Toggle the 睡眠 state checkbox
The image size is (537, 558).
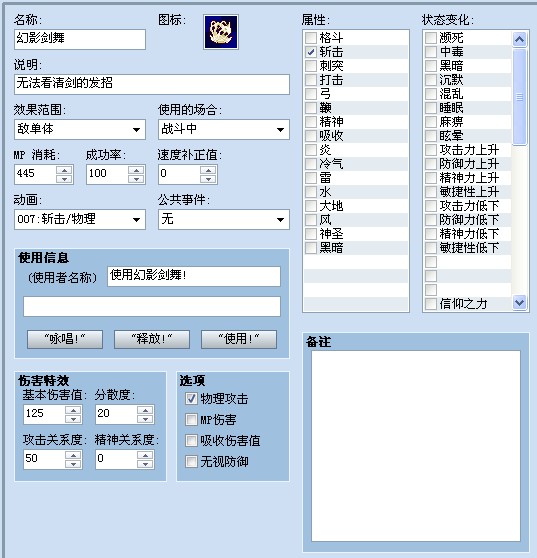[431, 108]
